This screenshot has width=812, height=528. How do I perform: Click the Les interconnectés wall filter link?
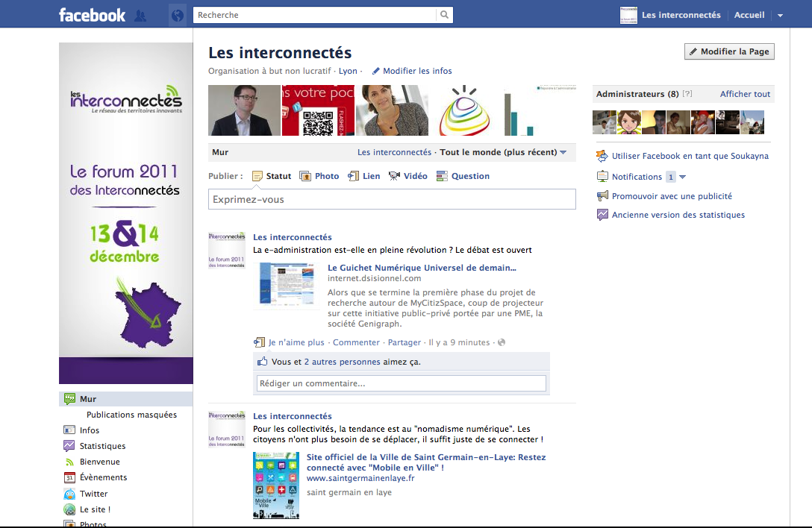[x=394, y=152]
